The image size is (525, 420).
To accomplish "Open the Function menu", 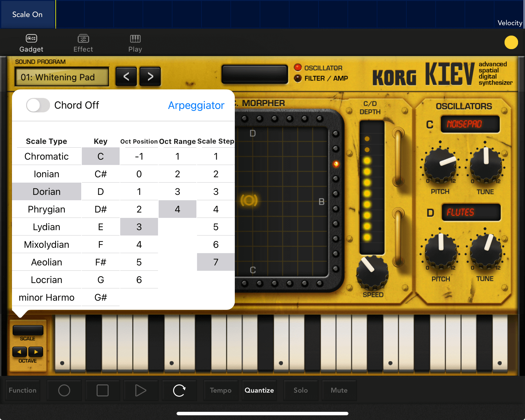I will pos(23,390).
